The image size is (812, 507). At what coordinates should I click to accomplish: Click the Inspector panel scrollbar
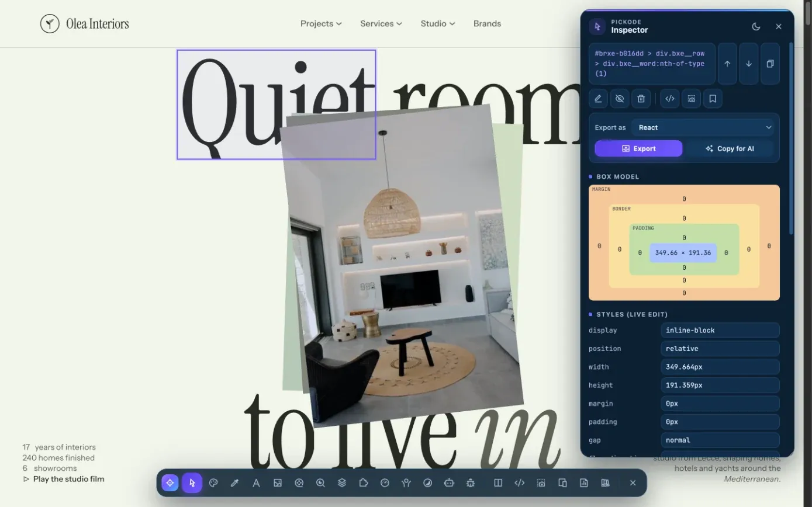792,138
